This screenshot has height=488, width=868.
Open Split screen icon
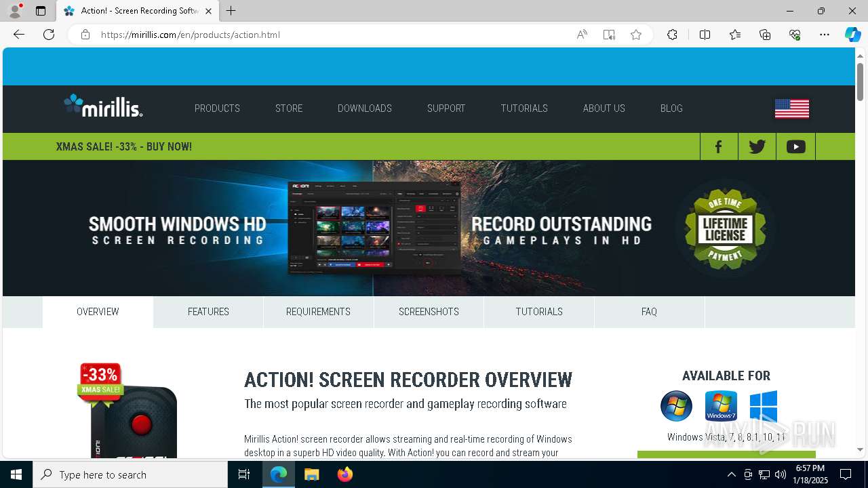point(705,35)
